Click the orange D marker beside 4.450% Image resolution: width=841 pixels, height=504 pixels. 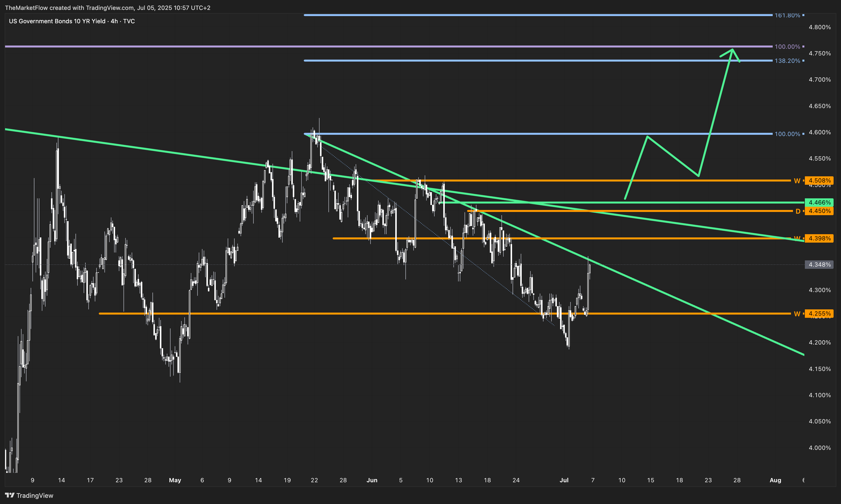pos(798,211)
